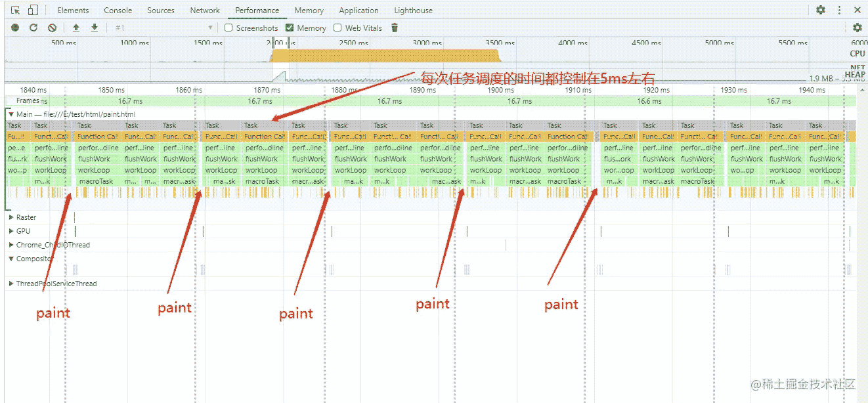Save profile with download arrow icon
This screenshot has width=868, height=403.
pyautogui.click(x=95, y=28)
